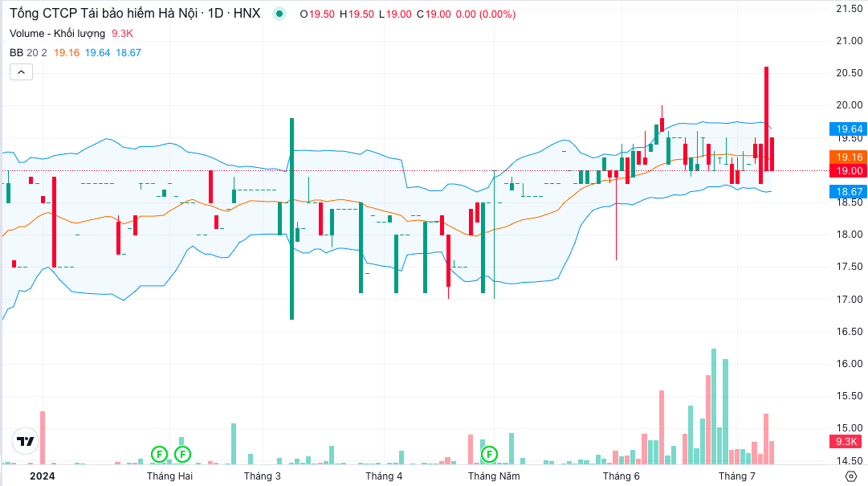Click the volume value 9.3K in legend

pyautogui.click(x=122, y=33)
